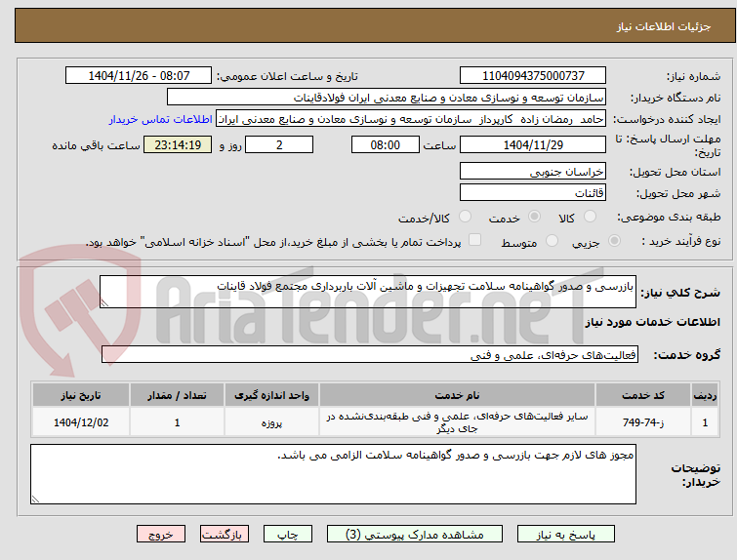Click the بازگشت back button
The image size is (737, 560).
tap(225, 535)
